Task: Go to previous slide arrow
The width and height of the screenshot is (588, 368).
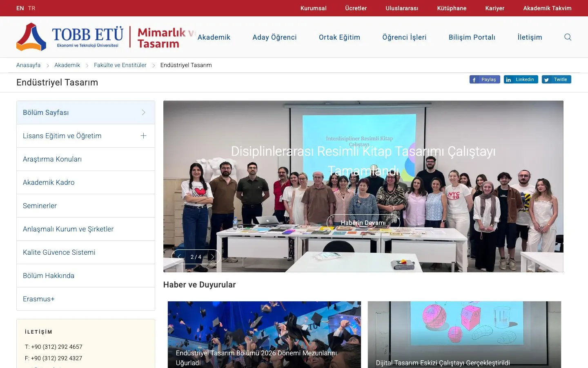Action: (179, 257)
